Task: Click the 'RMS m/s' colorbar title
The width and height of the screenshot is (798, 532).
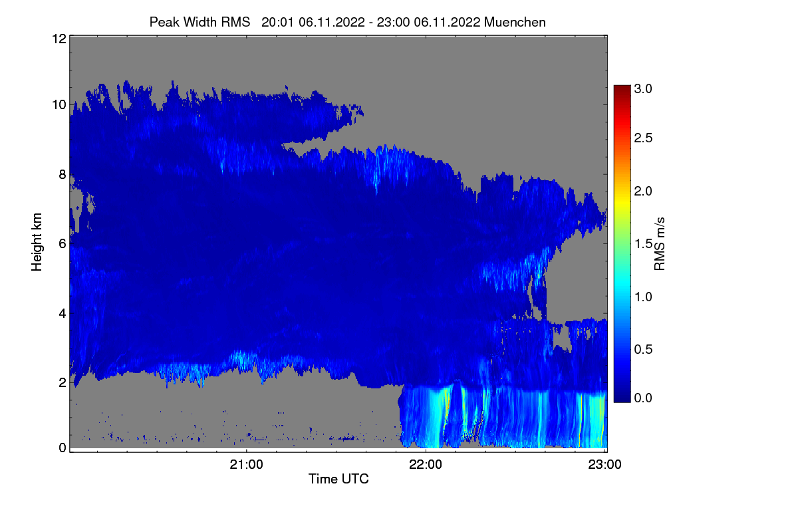Action: pos(660,243)
